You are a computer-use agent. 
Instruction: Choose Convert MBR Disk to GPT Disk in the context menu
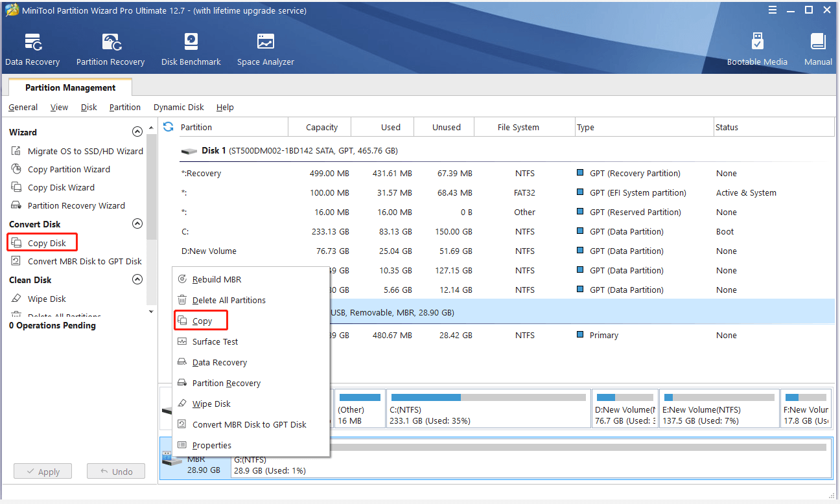coord(251,424)
